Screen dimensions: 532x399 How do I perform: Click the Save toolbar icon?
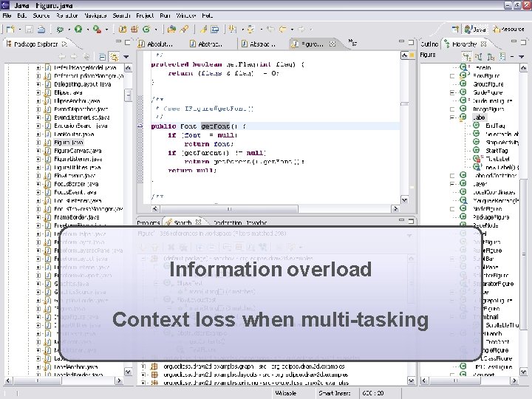(29, 30)
